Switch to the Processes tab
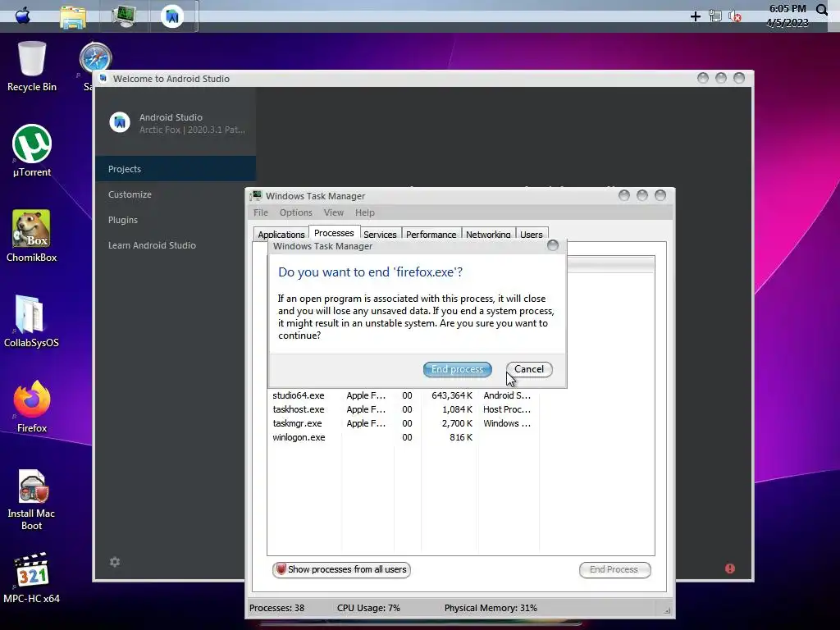 (x=334, y=233)
